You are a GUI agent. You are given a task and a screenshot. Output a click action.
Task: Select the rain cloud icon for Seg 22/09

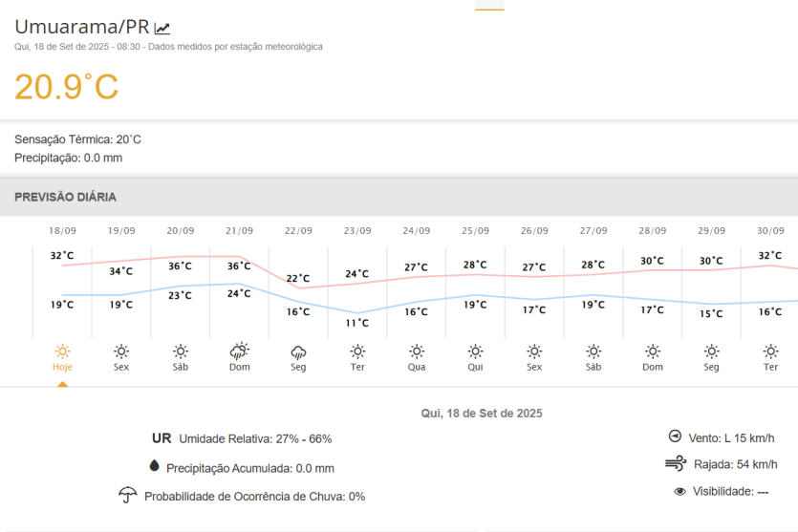coord(298,351)
